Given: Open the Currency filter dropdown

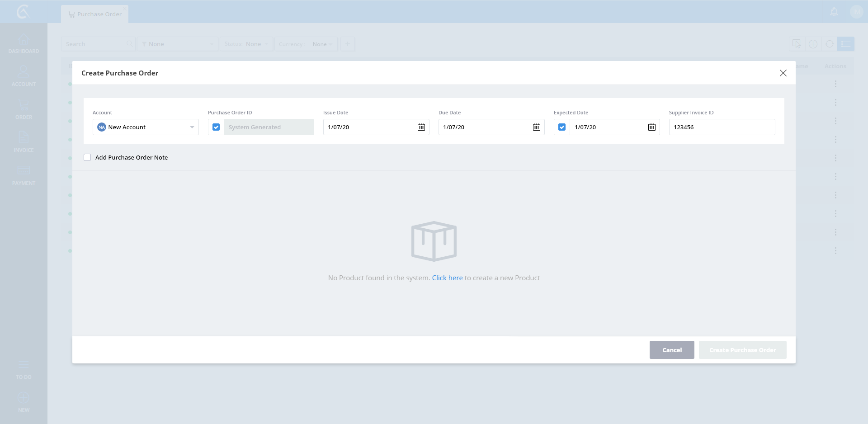Looking at the screenshot, I should 306,44.
